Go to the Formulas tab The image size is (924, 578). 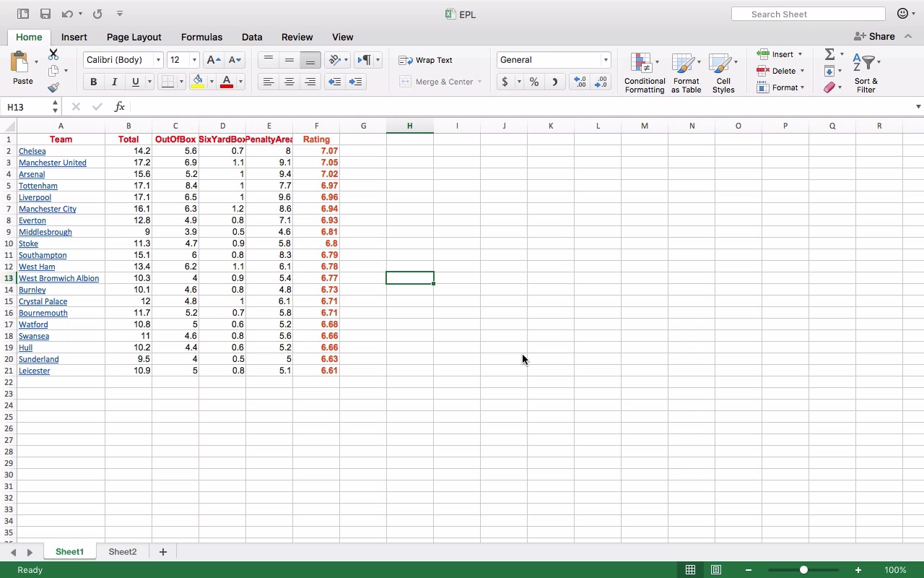tap(201, 37)
